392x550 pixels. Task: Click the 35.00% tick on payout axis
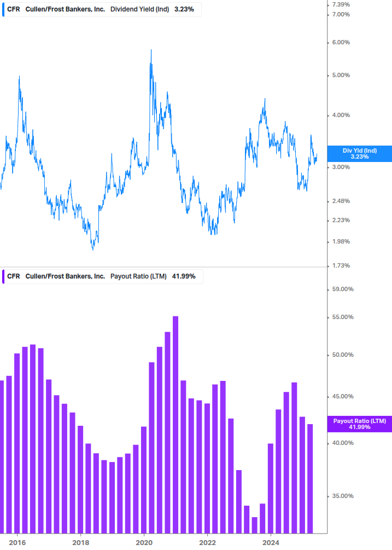[x=343, y=496]
